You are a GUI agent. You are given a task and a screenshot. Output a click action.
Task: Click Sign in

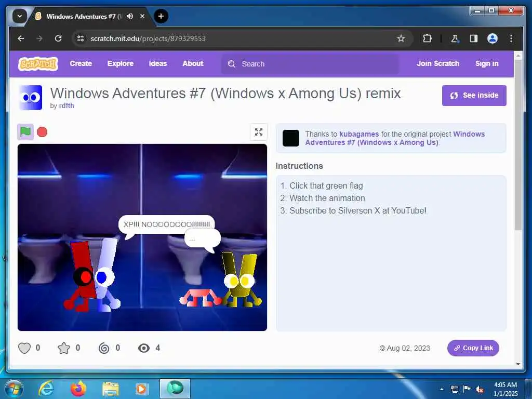(486, 63)
